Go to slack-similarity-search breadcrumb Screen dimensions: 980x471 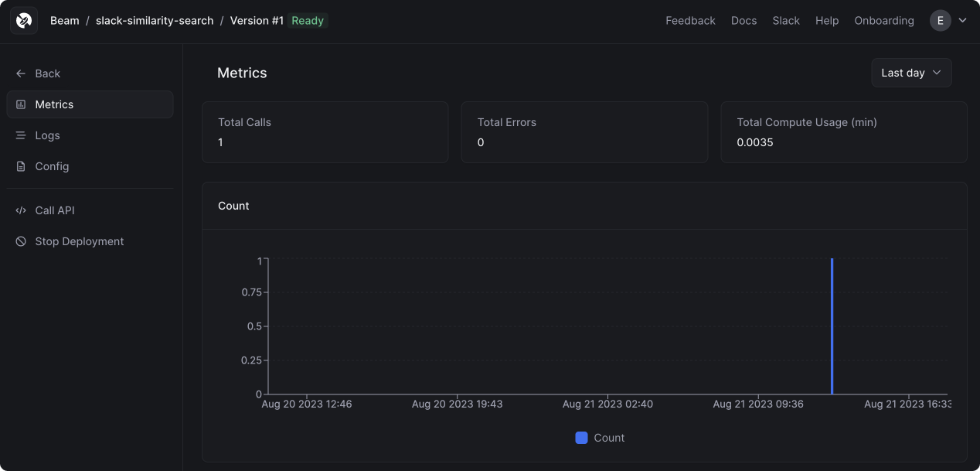(x=155, y=21)
